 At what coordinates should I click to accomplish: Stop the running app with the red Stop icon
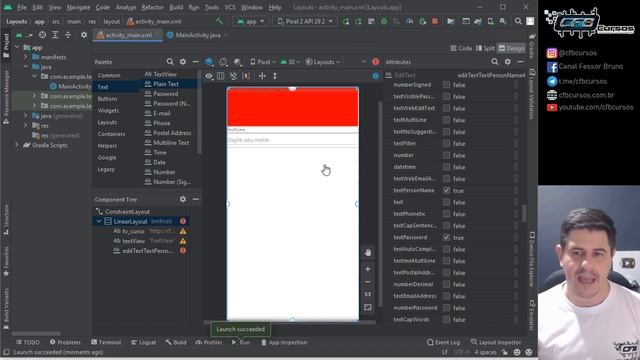(x=435, y=21)
